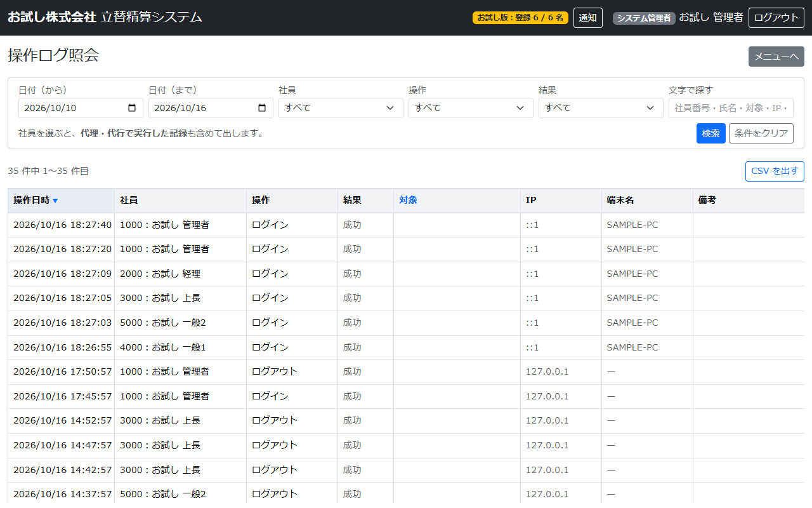Click timestamp 2026/10/16 18:27:03
The width and height of the screenshot is (812, 508).
pos(62,323)
